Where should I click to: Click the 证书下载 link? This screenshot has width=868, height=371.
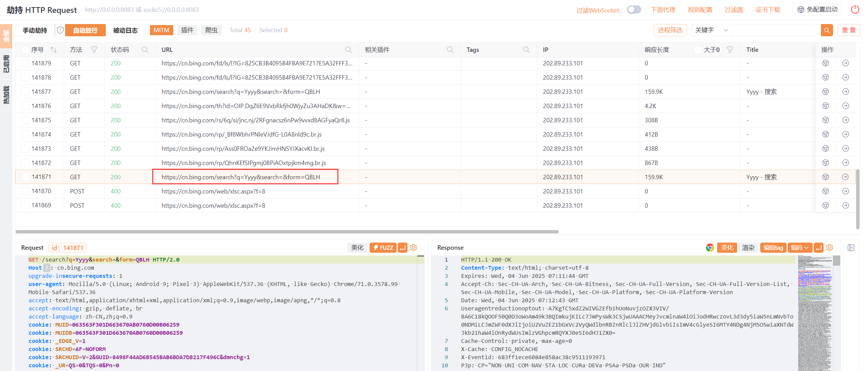[768, 10]
